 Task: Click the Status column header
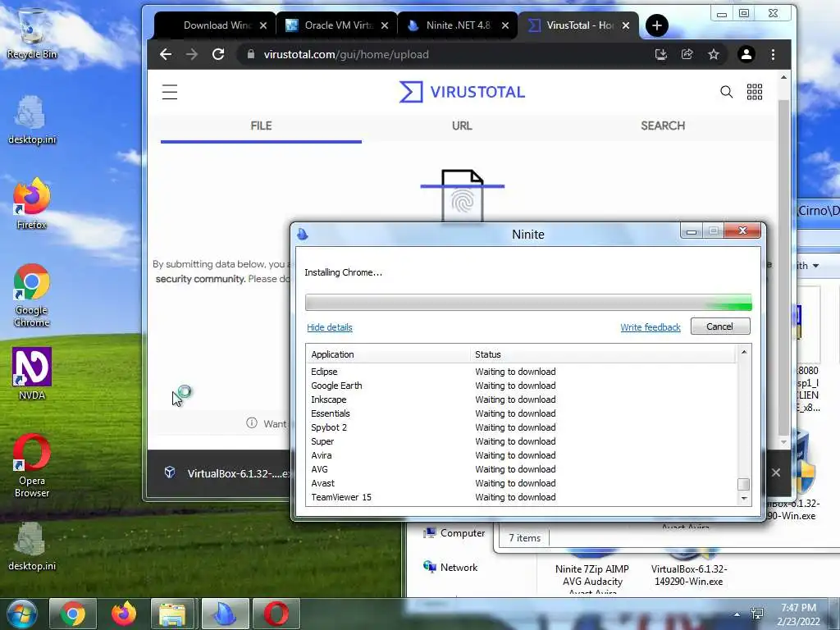coord(603,354)
